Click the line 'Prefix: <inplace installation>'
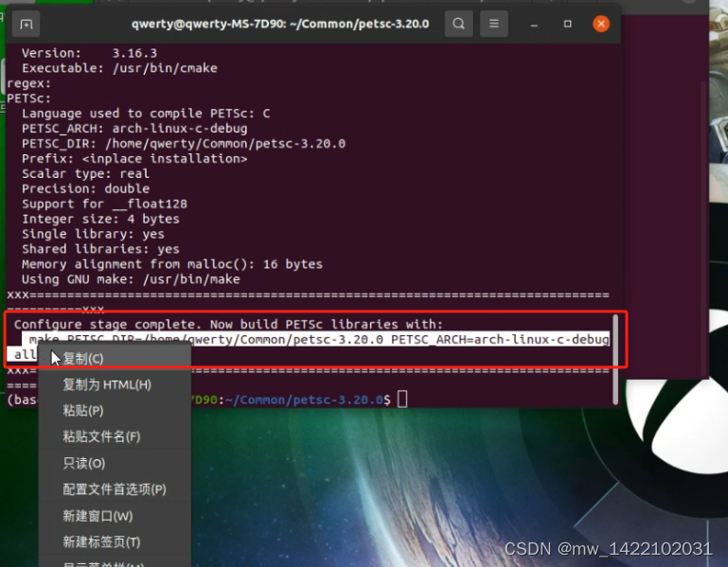Viewport: 728px width, 567px height. click(134, 159)
